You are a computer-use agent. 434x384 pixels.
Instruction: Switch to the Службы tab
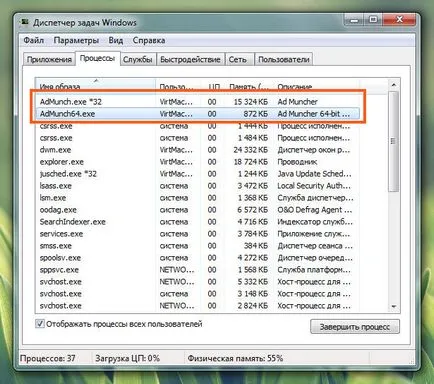[137, 59]
